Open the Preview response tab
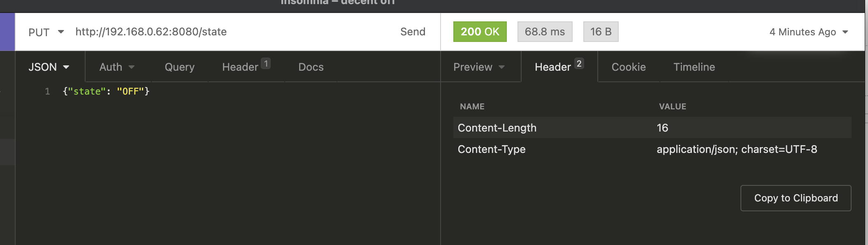Image resolution: width=868 pixels, height=245 pixels. click(479, 67)
